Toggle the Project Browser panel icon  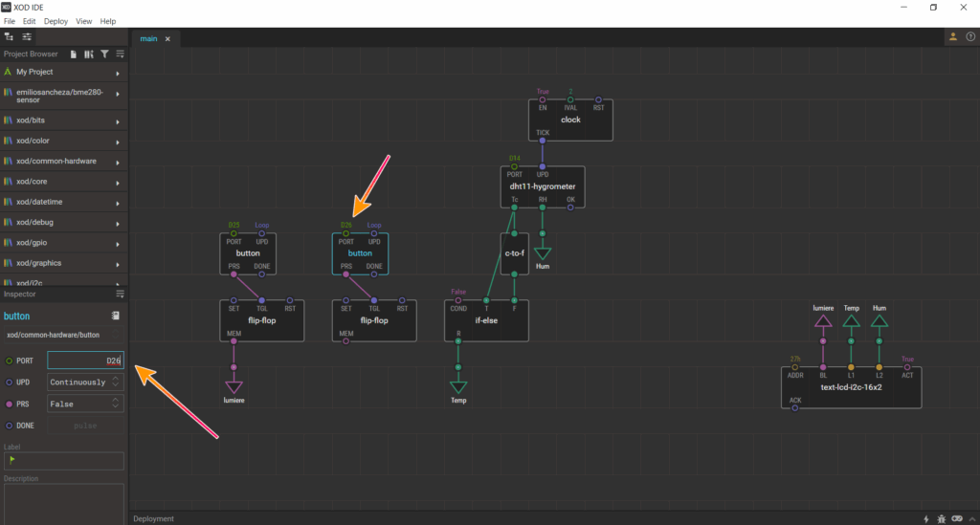tap(9, 37)
